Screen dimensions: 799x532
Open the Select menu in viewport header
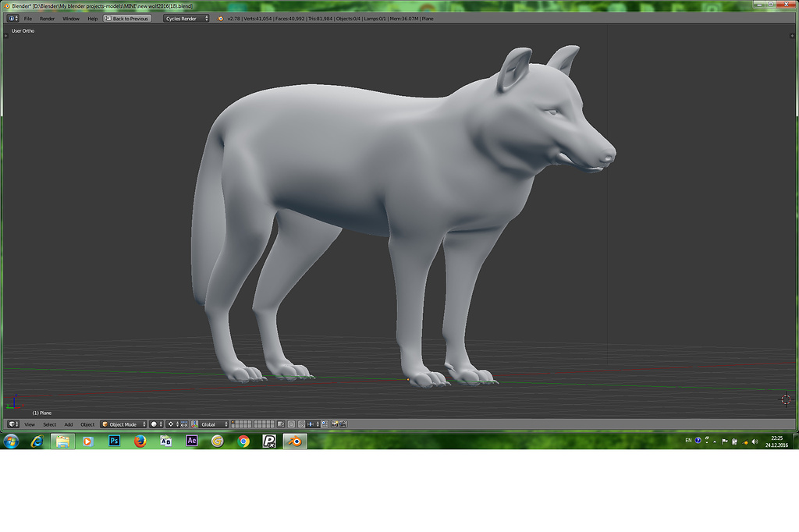(49, 424)
